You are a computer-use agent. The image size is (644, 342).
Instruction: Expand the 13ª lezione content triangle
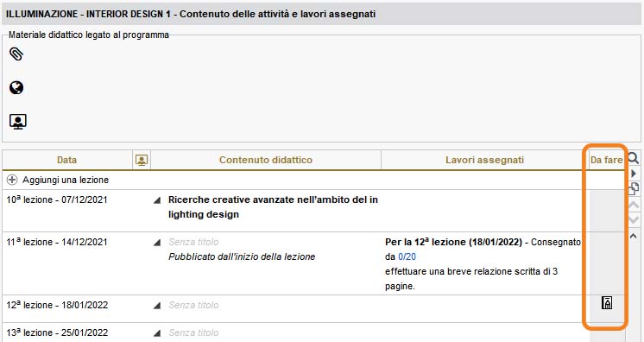(157, 333)
